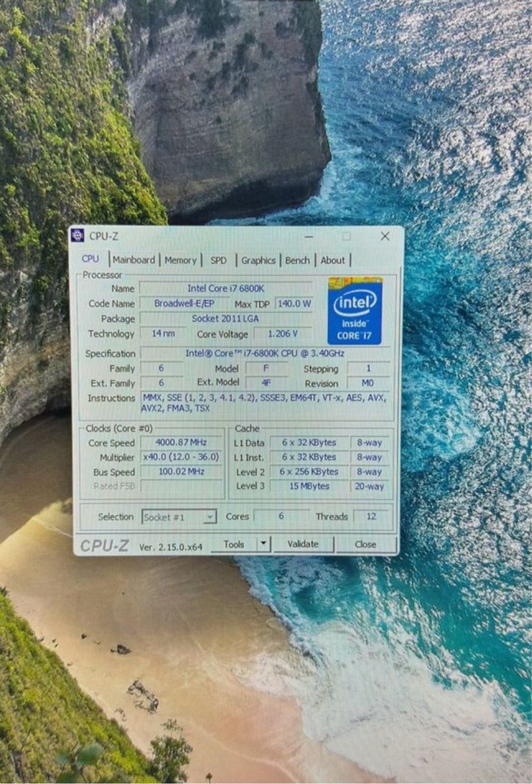
Task: Click the empty Rated FSB field
Action: pyautogui.click(x=181, y=486)
